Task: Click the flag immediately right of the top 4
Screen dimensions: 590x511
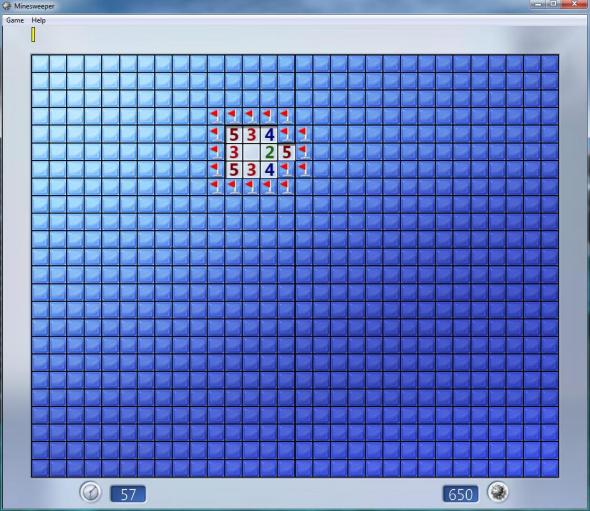Action: (287, 134)
